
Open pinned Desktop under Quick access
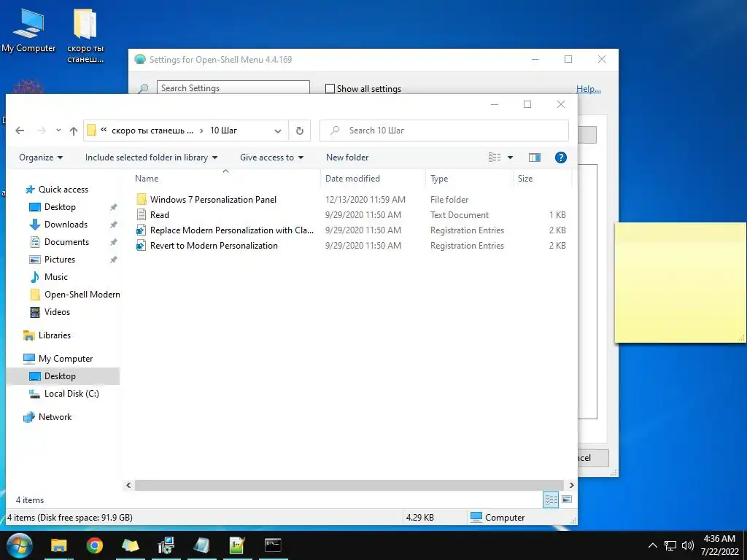pos(60,207)
